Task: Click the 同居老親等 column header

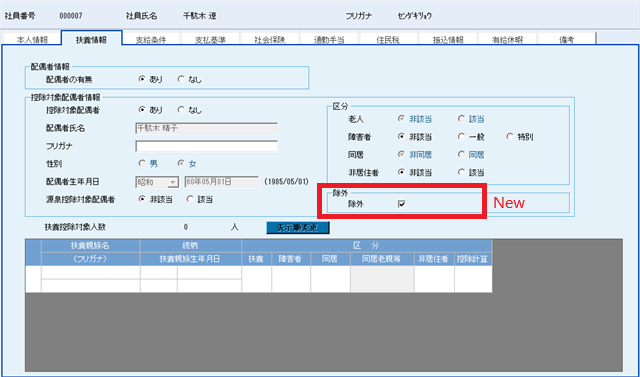Action: click(x=382, y=259)
